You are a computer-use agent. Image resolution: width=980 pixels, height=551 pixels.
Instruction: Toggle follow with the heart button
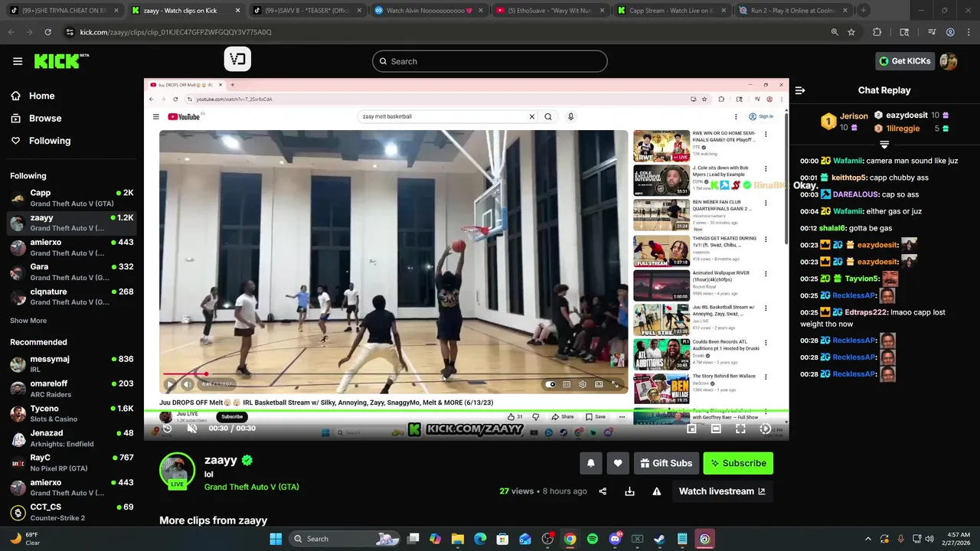[618, 463]
